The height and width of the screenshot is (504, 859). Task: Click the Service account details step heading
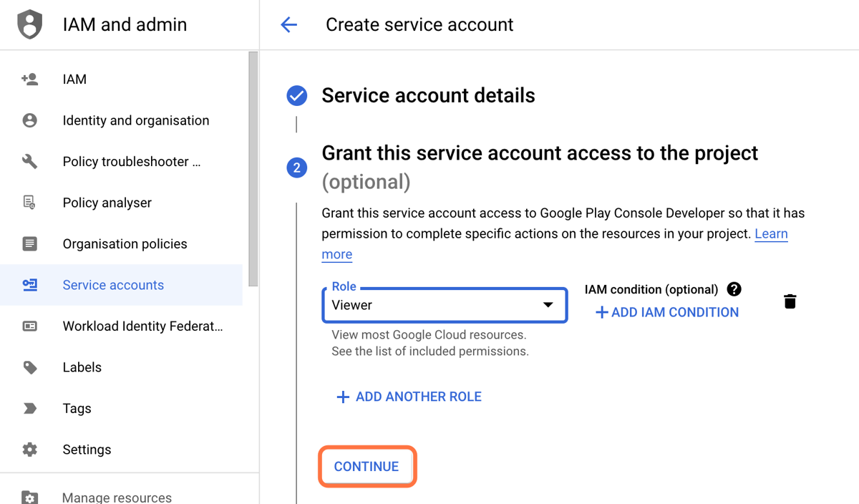[x=428, y=95]
